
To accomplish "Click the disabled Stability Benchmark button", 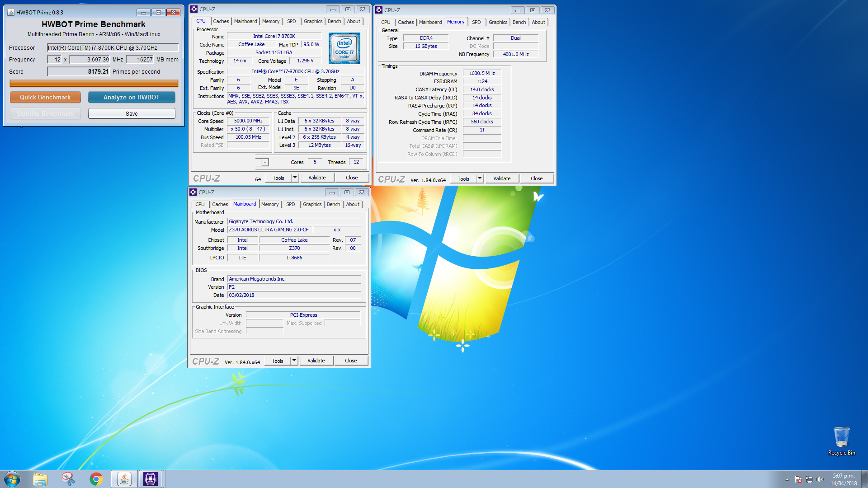I will tap(45, 113).
